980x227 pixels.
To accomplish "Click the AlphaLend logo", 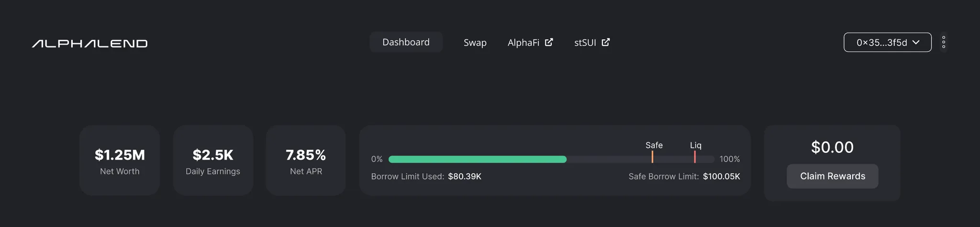I will click(x=89, y=43).
